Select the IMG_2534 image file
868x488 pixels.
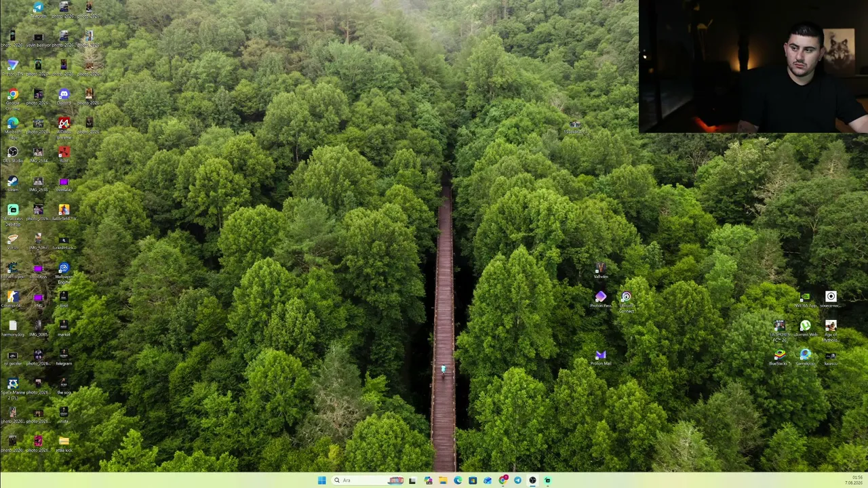point(38,155)
